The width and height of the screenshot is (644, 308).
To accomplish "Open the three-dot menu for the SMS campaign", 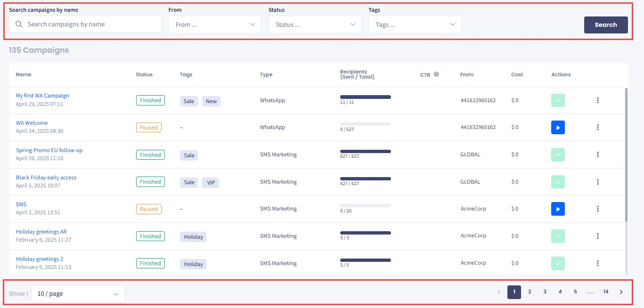I will 598,209.
